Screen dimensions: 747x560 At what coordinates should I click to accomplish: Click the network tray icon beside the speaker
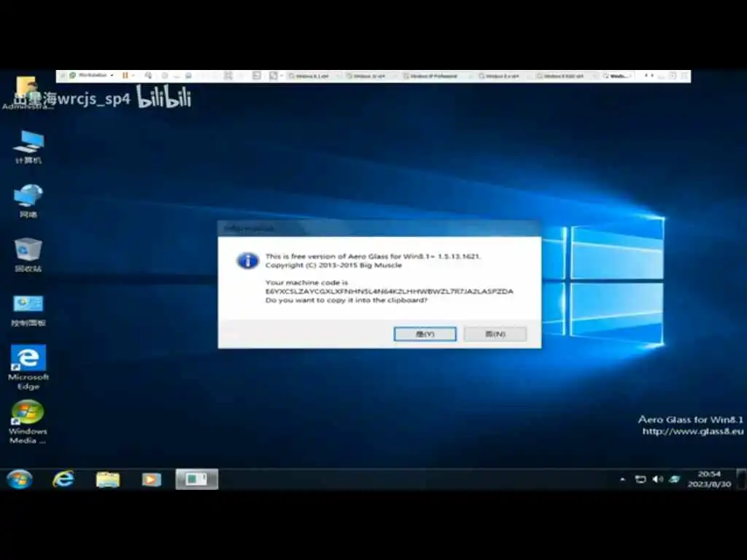click(640, 479)
